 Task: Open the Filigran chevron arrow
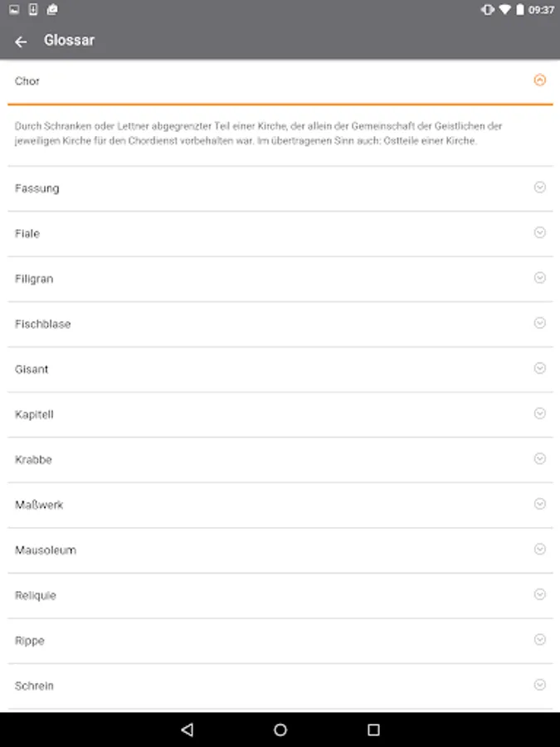(540, 278)
